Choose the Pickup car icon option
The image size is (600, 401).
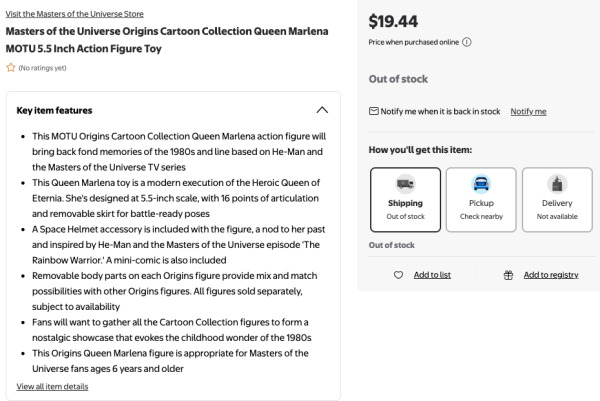pos(479,184)
